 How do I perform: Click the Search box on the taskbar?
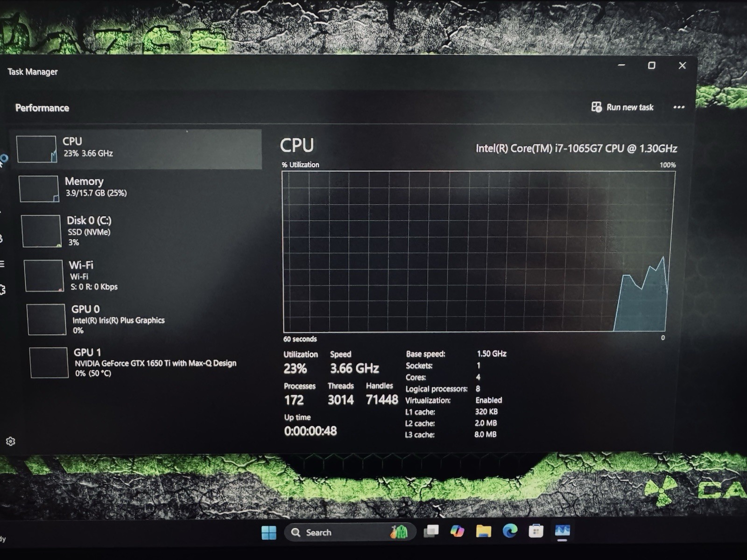tap(350, 532)
